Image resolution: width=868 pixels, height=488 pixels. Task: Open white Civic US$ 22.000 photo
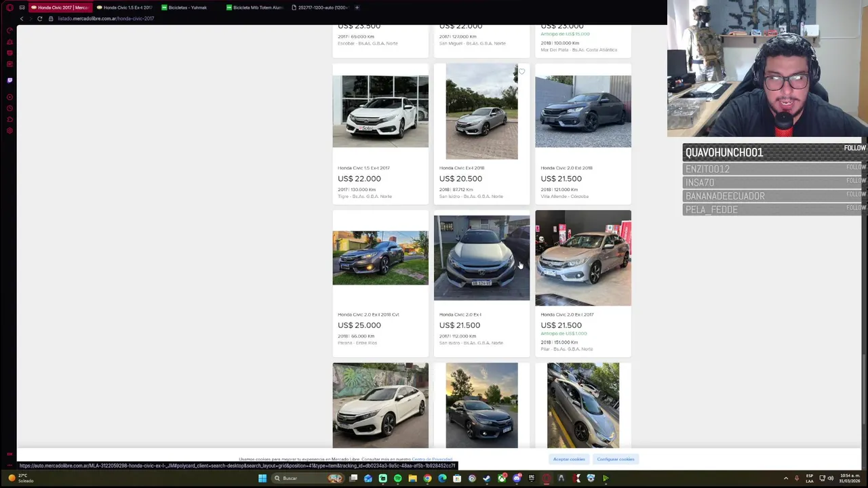point(380,111)
